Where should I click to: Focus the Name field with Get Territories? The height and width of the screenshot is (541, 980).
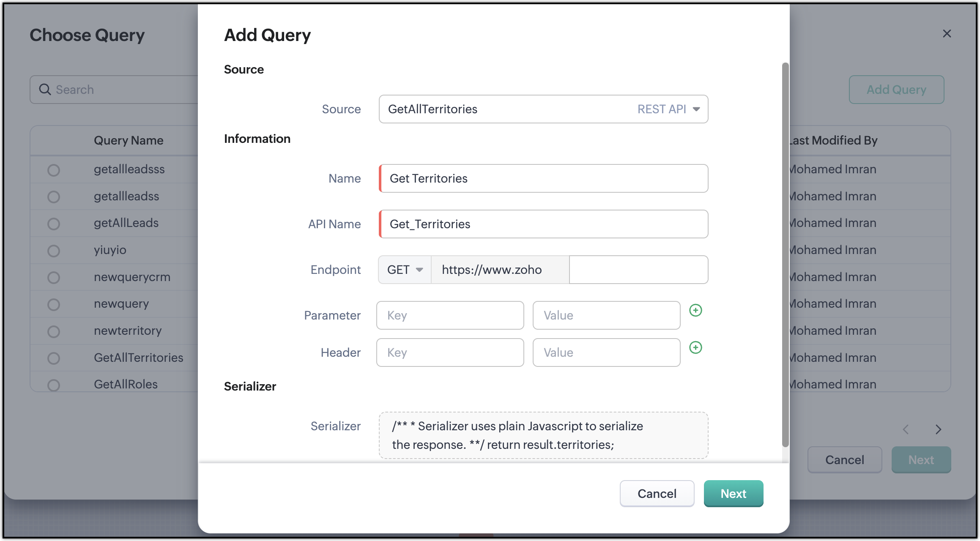pos(543,178)
